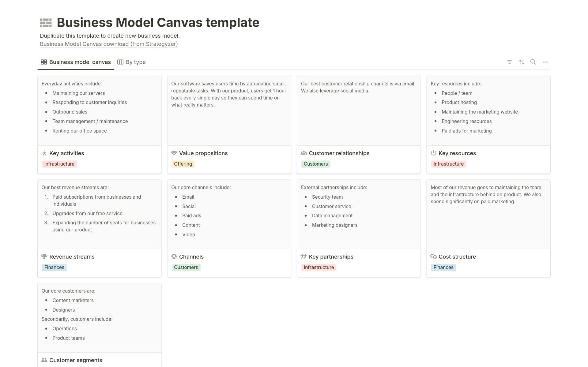
Task: Click the gift icon on Value propositions
Action: 174,153
